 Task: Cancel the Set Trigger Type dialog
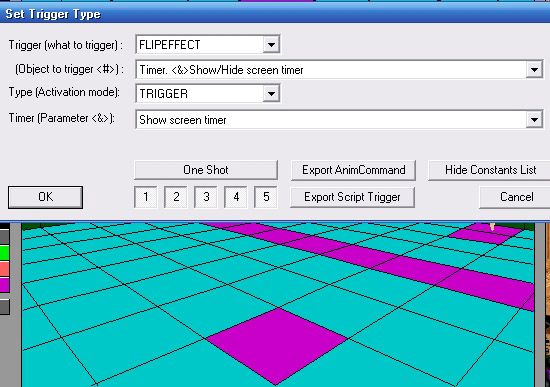pos(515,197)
